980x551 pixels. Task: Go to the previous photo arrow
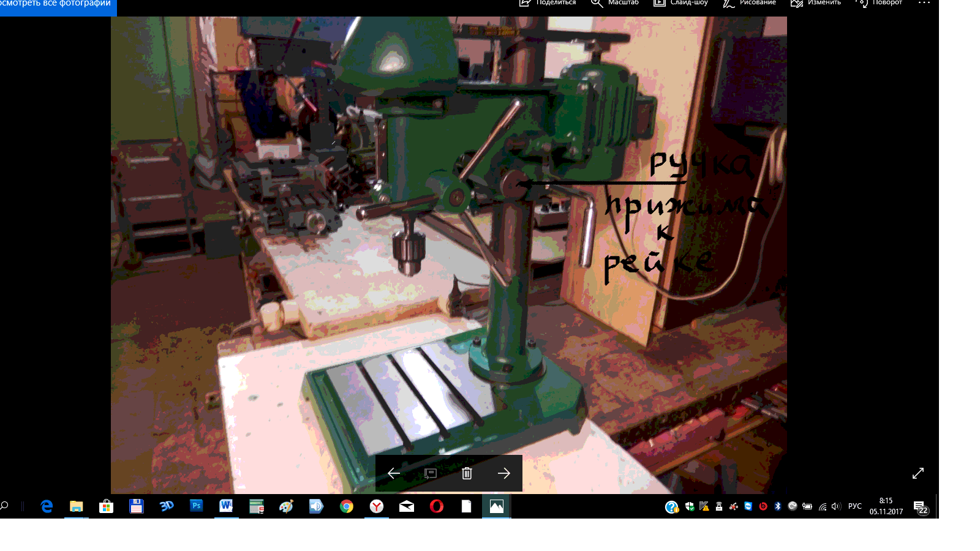[394, 473]
